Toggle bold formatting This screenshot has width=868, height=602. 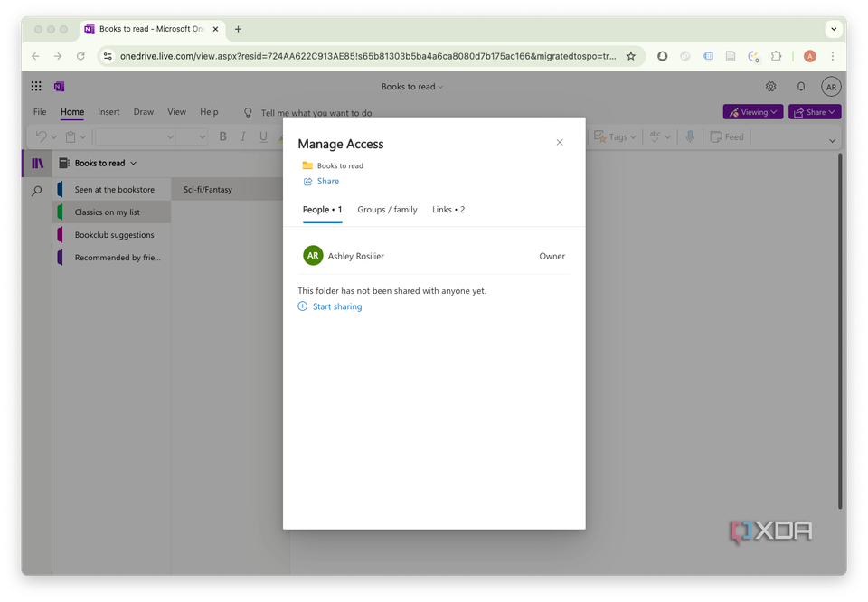point(222,136)
